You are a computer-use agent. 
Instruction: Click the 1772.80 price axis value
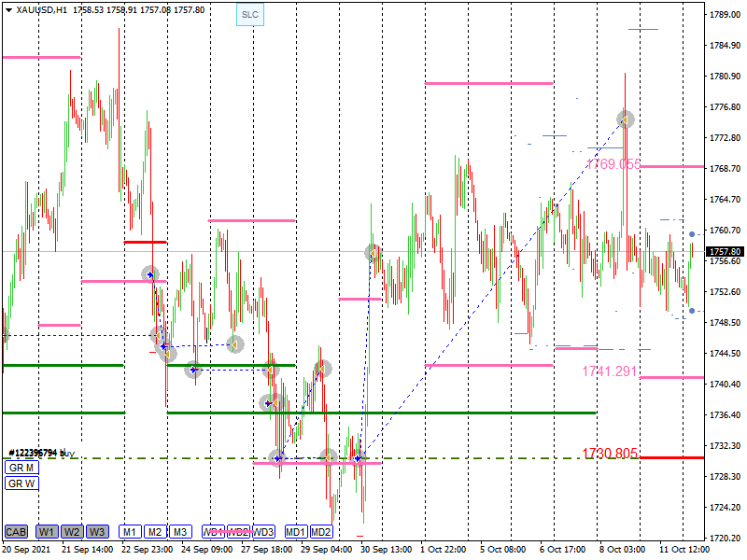[726, 137]
